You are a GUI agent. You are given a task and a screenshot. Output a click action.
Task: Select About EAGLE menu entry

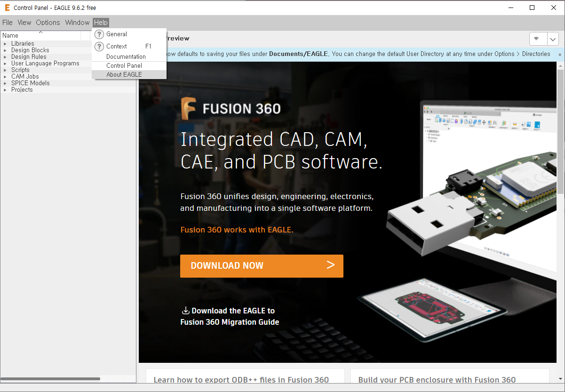[x=129, y=74]
